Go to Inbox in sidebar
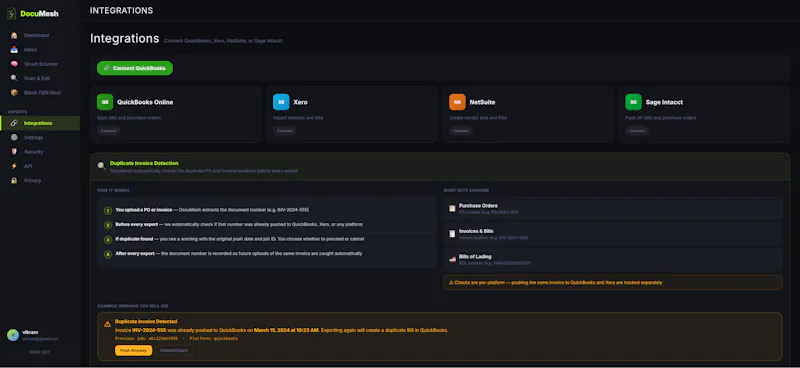Viewport: 800px width, 368px height. [x=40, y=50]
